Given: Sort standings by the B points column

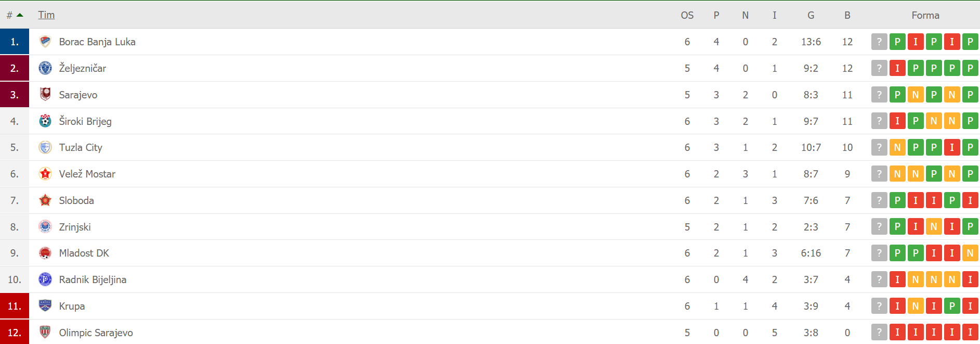Looking at the screenshot, I should pyautogui.click(x=847, y=15).
